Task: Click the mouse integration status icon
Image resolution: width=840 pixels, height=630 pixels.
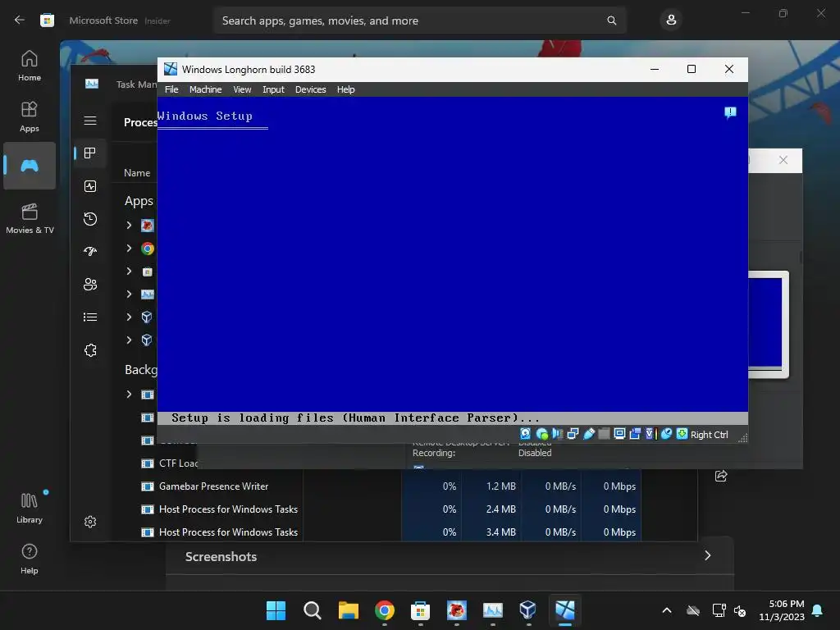Action: click(x=666, y=434)
